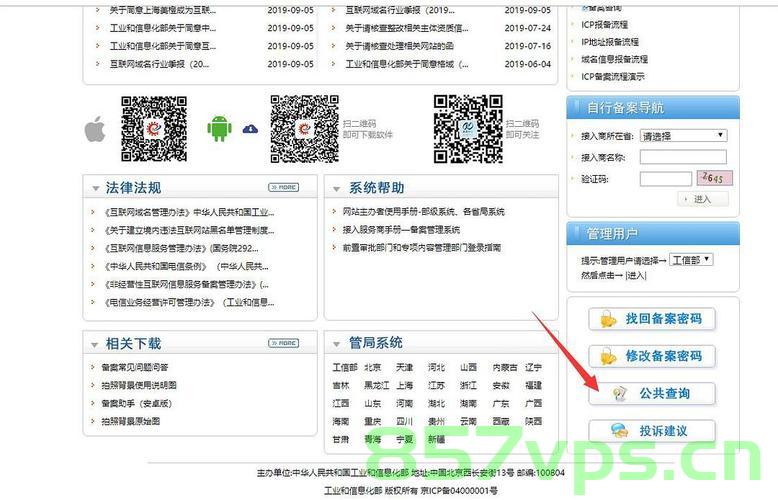Viewport: 778px width, 500px height.
Task: Click 内蒙古 in 管局系统
Action: click(505, 368)
